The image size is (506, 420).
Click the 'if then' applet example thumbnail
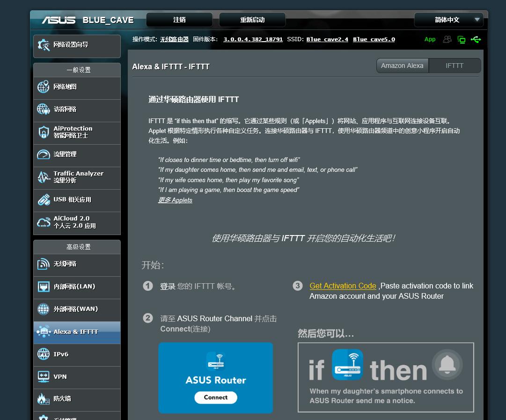(x=386, y=377)
